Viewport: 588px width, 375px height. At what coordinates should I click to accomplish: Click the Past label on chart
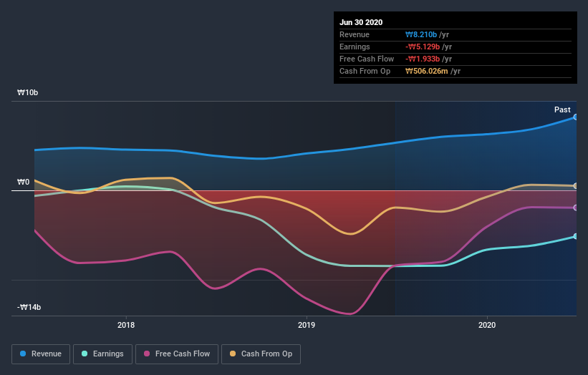562,109
